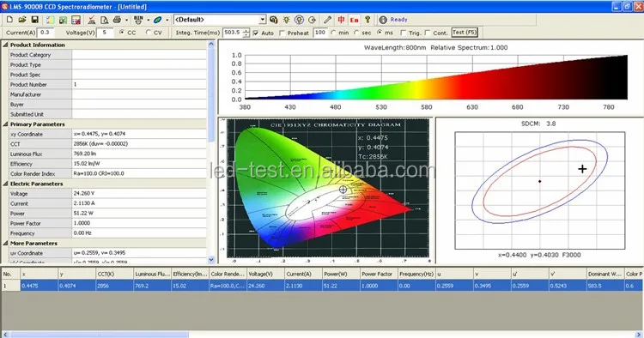Click the CCT(K) column header
The height and width of the screenshot is (338, 644).
(114, 274)
